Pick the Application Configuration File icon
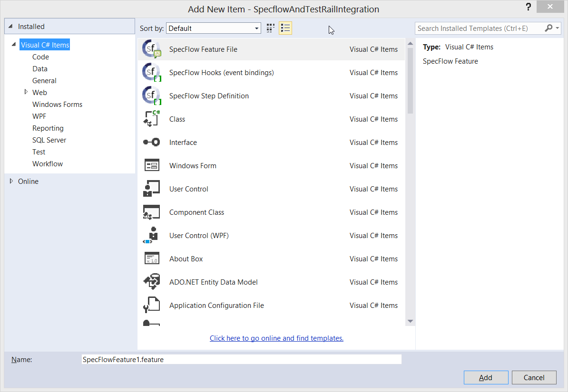Viewport: 568px width, 392px height. click(152, 306)
